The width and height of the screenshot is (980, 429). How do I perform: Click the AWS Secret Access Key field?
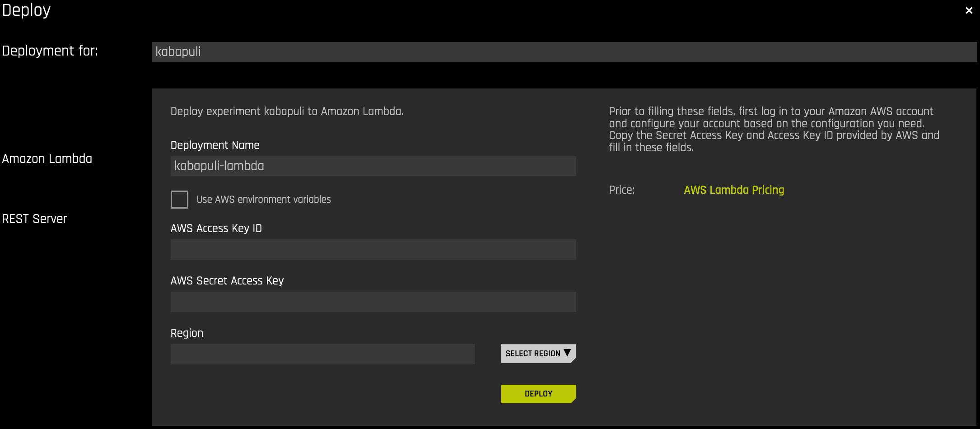[373, 302]
